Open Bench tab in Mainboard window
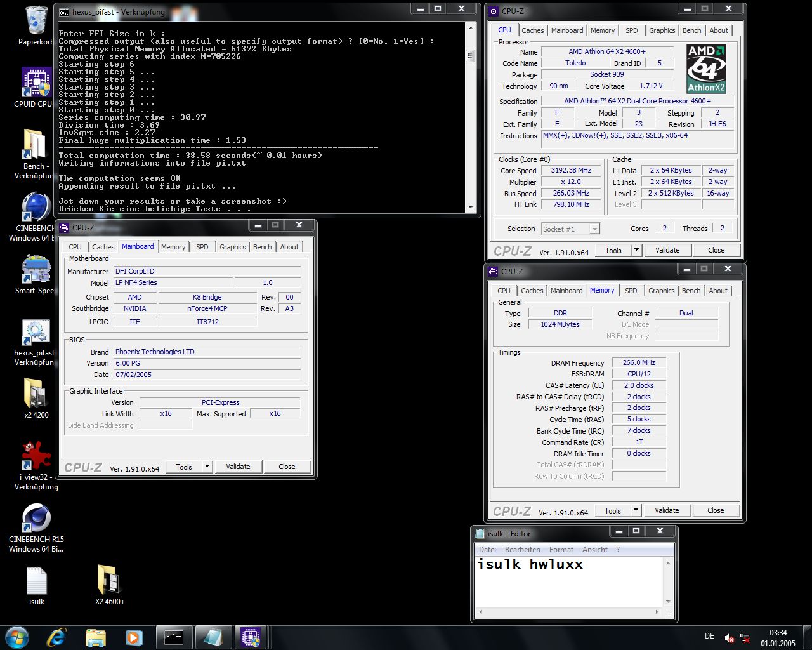 pos(263,247)
